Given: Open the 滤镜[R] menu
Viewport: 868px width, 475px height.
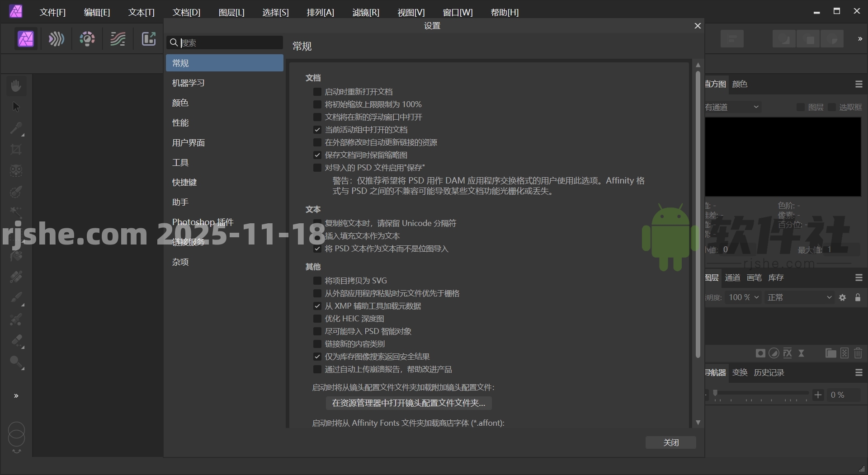Looking at the screenshot, I should pyautogui.click(x=365, y=13).
